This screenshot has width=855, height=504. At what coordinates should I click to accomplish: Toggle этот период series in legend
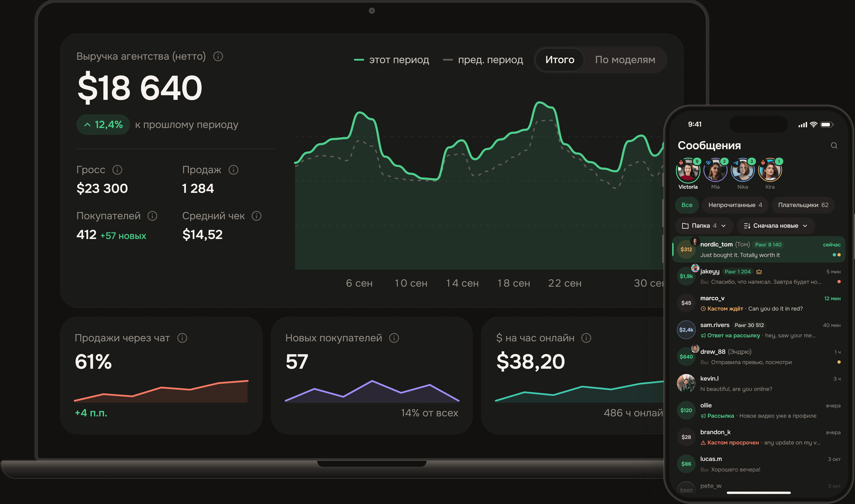click(x=391, y=60)
